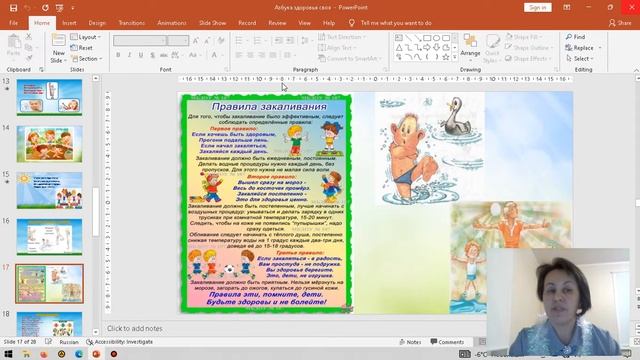This screenshot has width=640, height=360.
Task: Open the Review tab
Action: [277, 23]
